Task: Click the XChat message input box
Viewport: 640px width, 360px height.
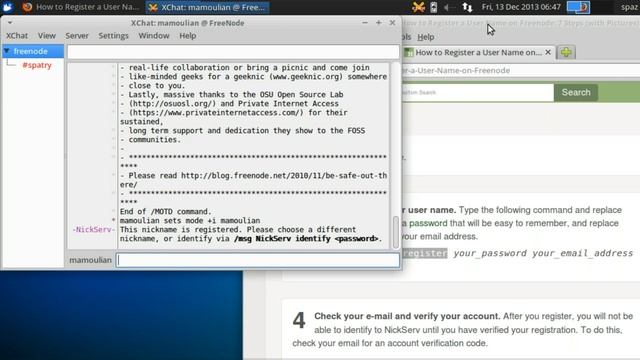Action: (x=258, y=260)
